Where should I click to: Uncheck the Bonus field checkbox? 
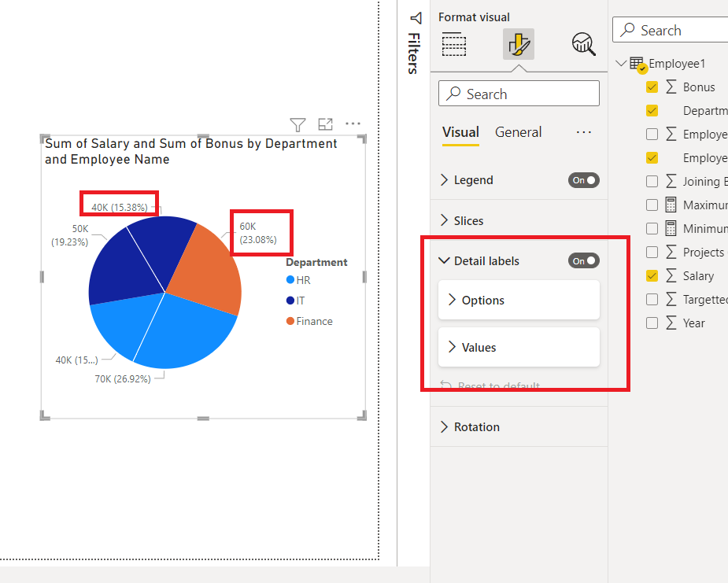pos(652,87)
